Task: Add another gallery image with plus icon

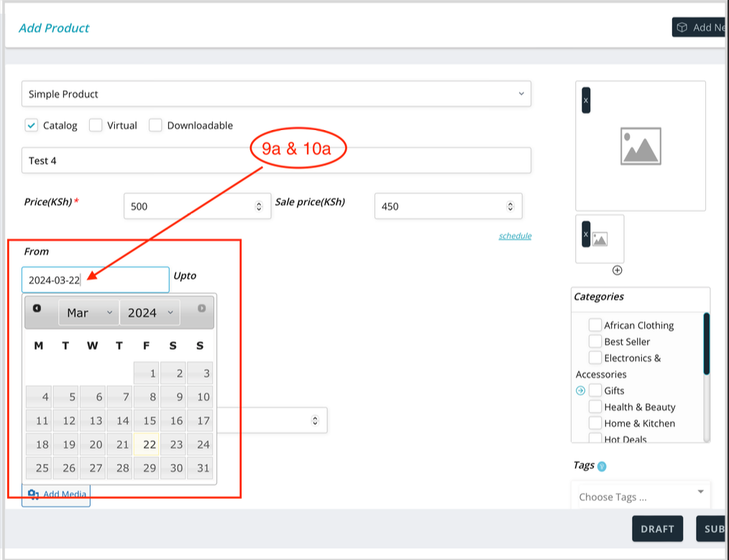Action: tap(617, 270)
